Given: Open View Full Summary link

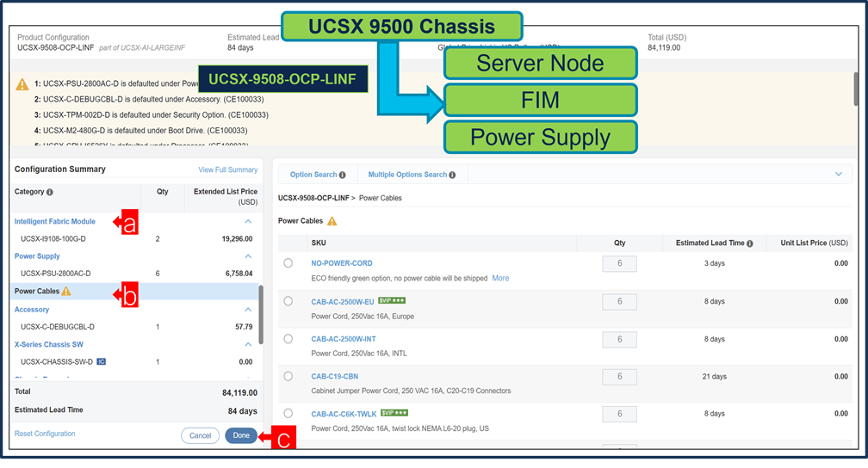Looking at the screenshot, I should pos(227,169).
